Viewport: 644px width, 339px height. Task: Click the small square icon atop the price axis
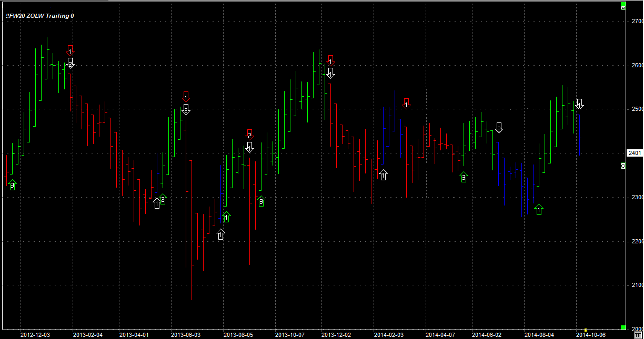tap(623, 7)
